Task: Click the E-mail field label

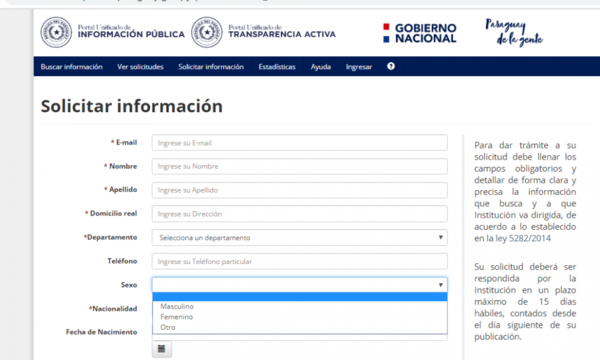Action: (124, 142)
